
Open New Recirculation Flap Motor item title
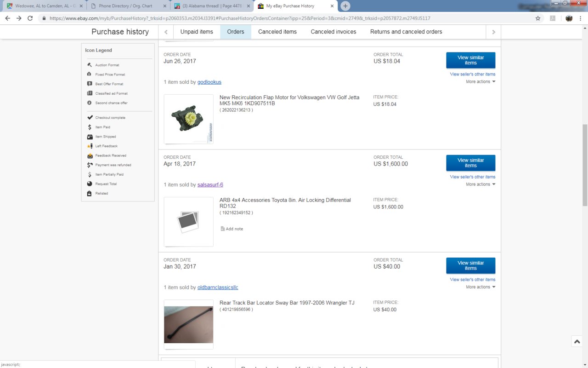pos(289,100)
